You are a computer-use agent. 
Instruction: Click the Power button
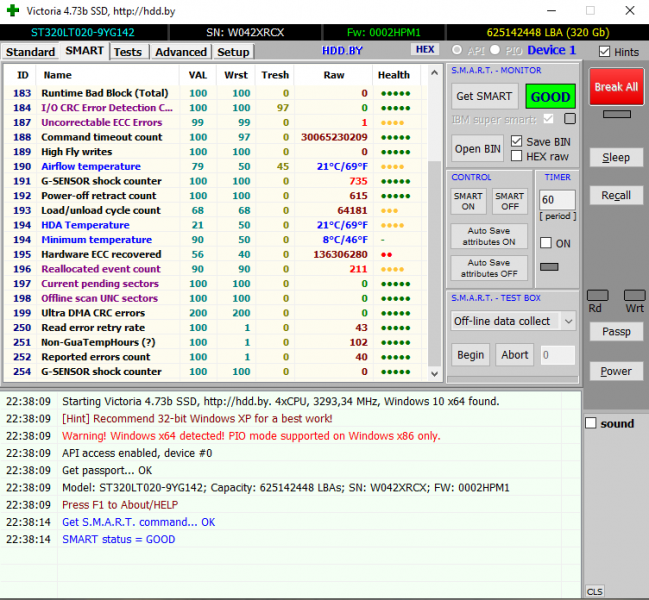point(616,371)
